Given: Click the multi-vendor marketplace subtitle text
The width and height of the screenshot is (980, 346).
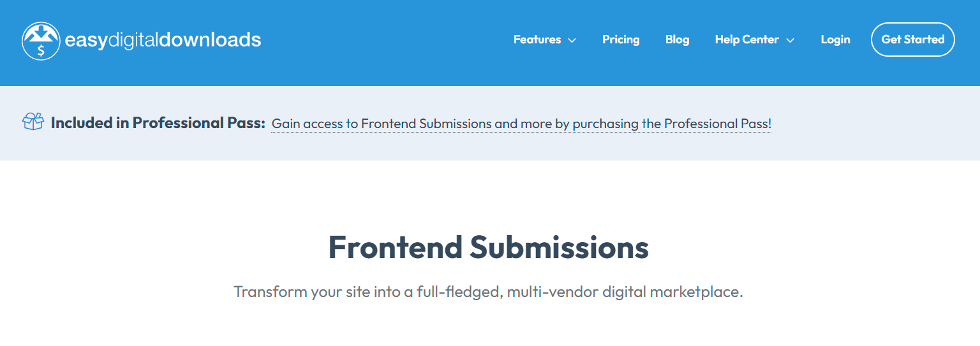Looking at the screenshot, I should point(489,292).
